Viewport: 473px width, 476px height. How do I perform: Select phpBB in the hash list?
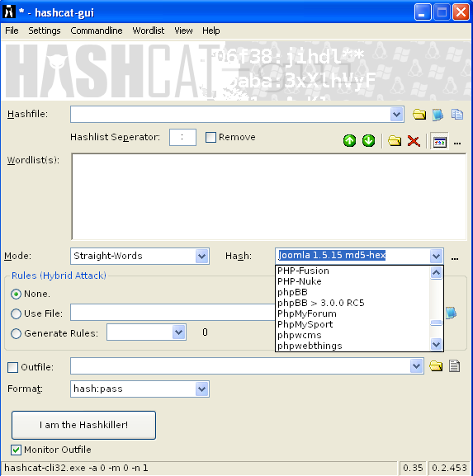292,292
